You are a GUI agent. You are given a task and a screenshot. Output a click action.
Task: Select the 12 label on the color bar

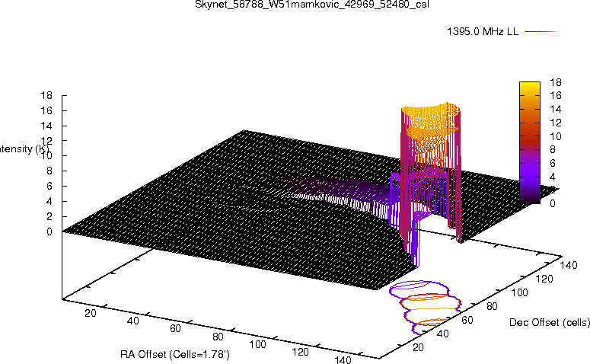click(556, 123)
